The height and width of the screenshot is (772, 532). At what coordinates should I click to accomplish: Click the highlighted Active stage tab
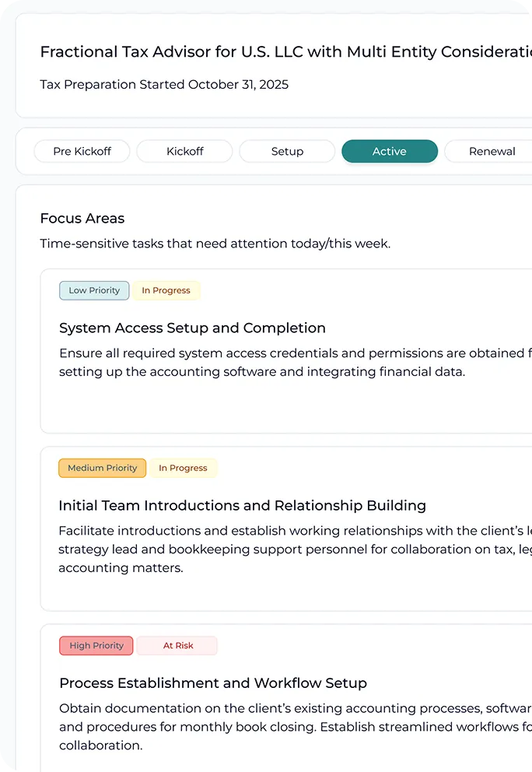390,151
